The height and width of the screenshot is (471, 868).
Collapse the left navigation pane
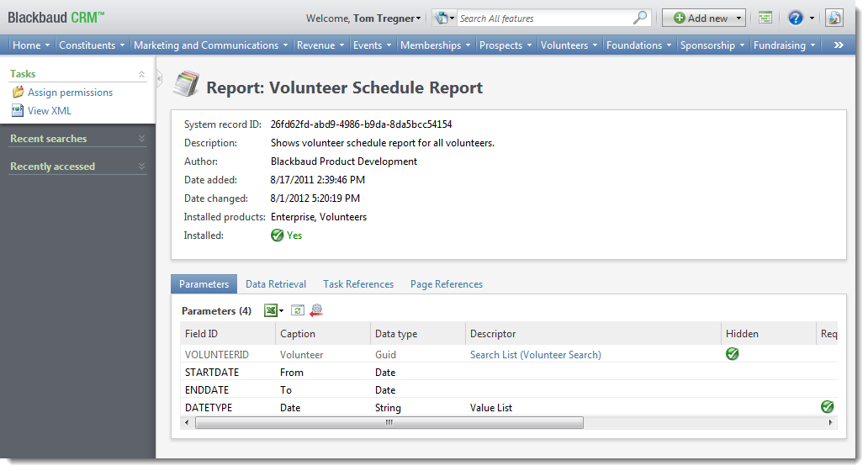[x=159, y=79]
